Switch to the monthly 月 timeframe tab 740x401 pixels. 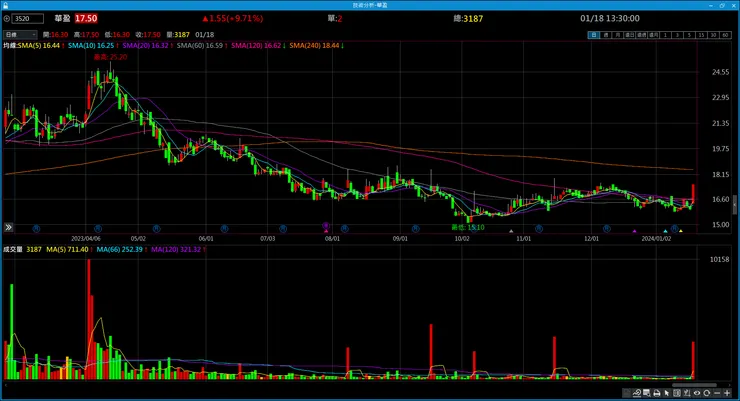coord(617,35)
